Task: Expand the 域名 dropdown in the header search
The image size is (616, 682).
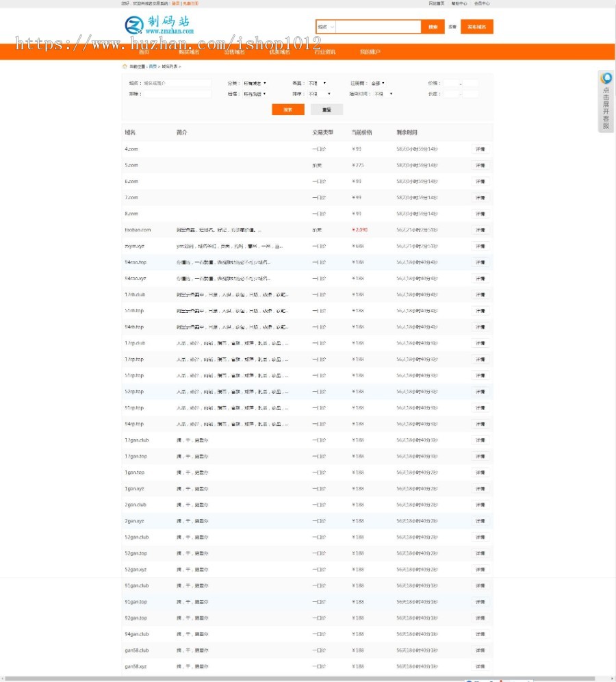Action: tap(326, 27)
